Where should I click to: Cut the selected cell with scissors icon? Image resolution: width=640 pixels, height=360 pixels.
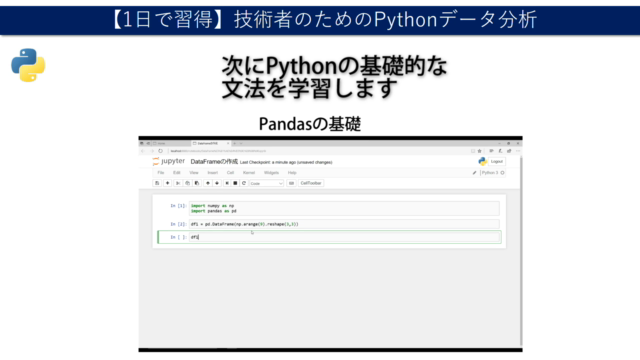click(x=178, y=183)
